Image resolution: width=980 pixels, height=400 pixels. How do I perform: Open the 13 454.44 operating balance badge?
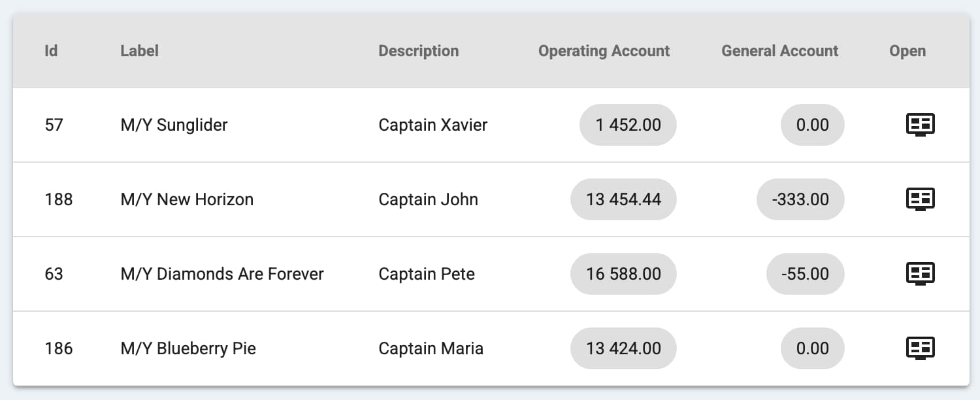tap(623, 199)
